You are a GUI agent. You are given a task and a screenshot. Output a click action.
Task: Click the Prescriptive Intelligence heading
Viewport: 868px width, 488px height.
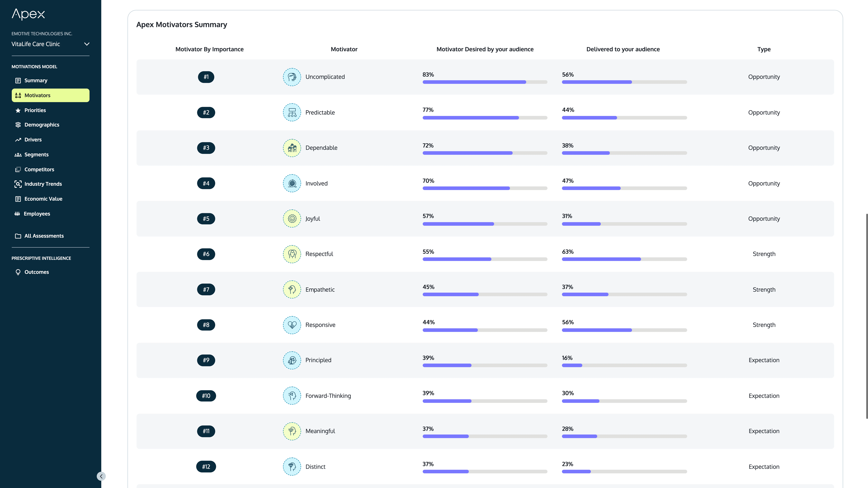41,258
